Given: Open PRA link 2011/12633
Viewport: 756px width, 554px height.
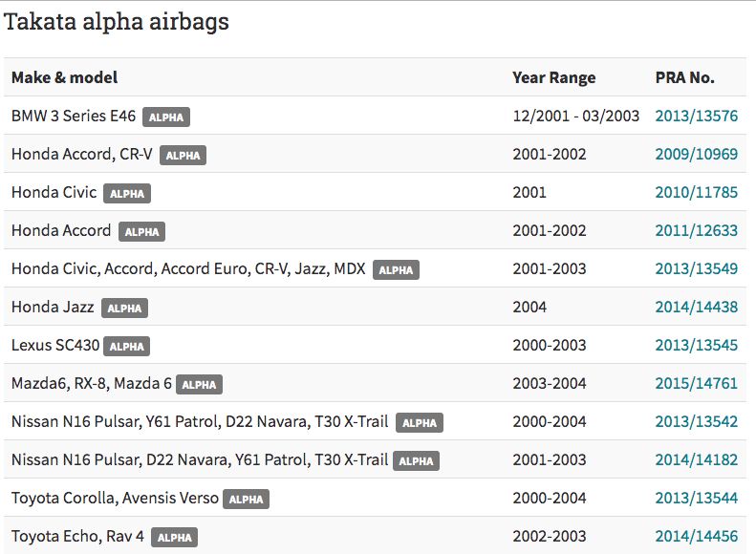Looking at the screenshot, I should tap(696, 231).
